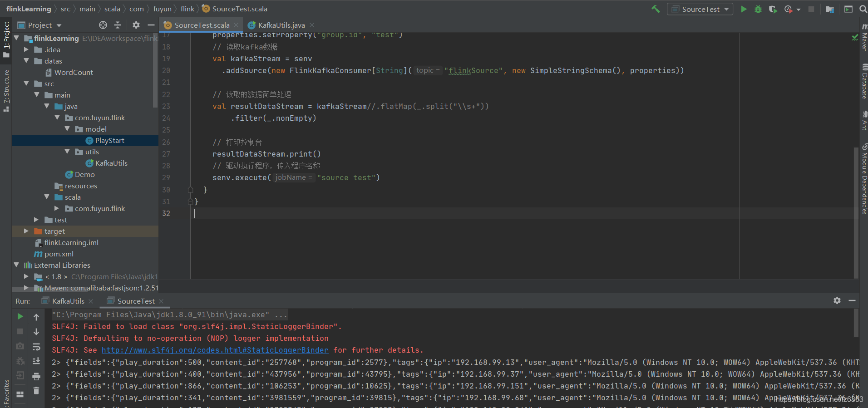
Task: Collapse External Libraries node
Action: (17, 265)
